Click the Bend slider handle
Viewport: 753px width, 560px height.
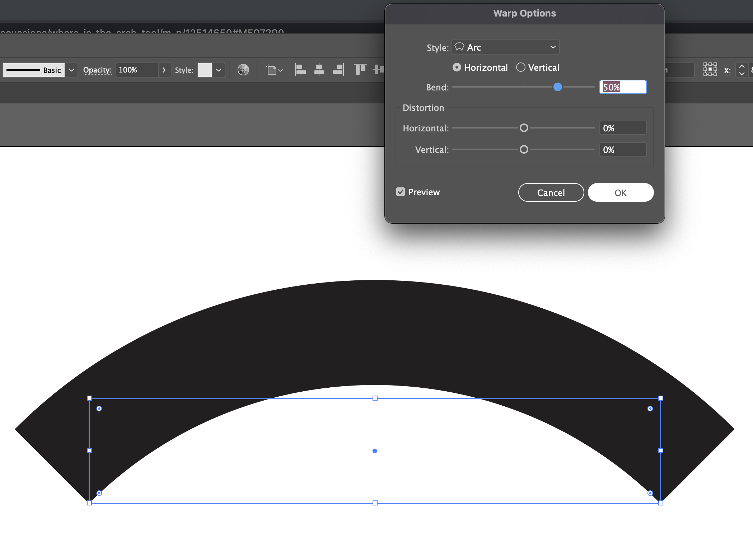tap(557, 87)
